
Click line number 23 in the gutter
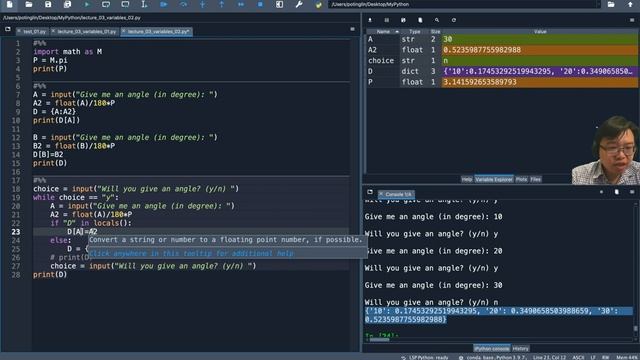tap(16, 232)
